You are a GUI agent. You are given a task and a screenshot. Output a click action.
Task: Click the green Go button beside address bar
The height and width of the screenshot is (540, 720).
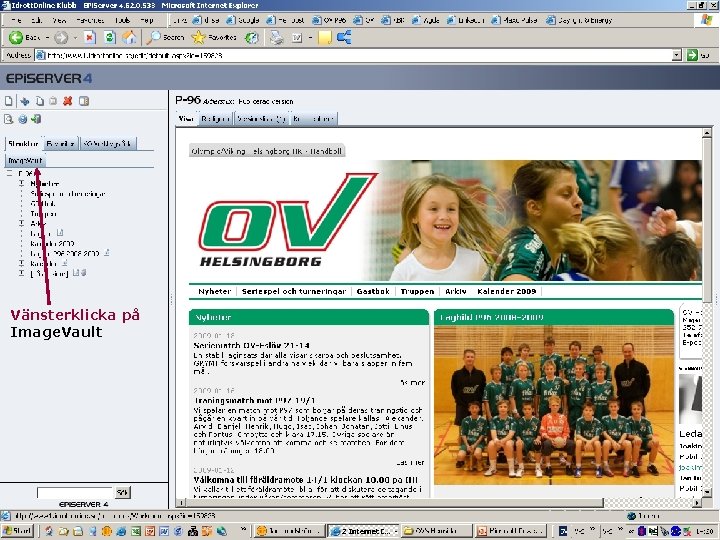[698, 55]
